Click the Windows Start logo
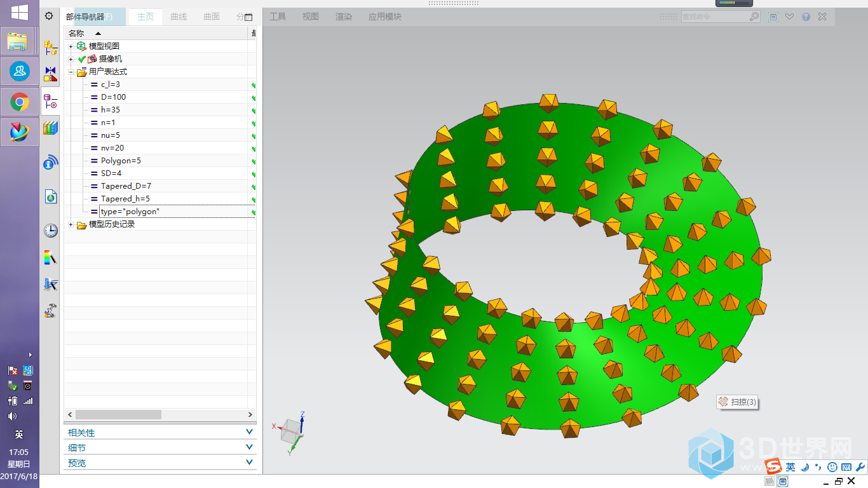The image size is (868, 488). coord(19,12)
